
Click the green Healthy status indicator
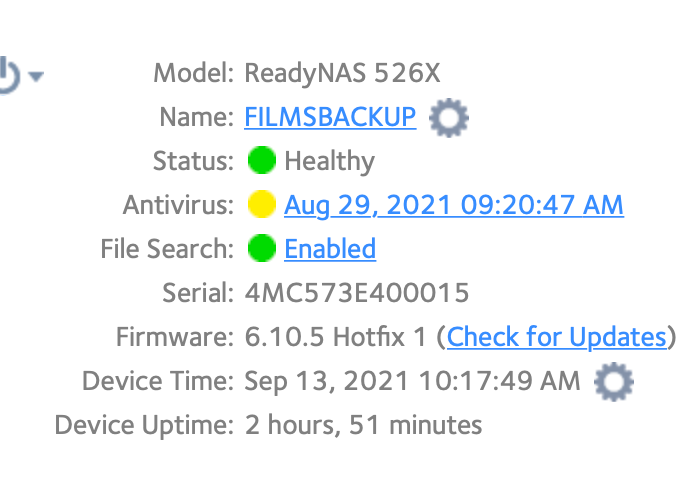[x=262, y=161]
